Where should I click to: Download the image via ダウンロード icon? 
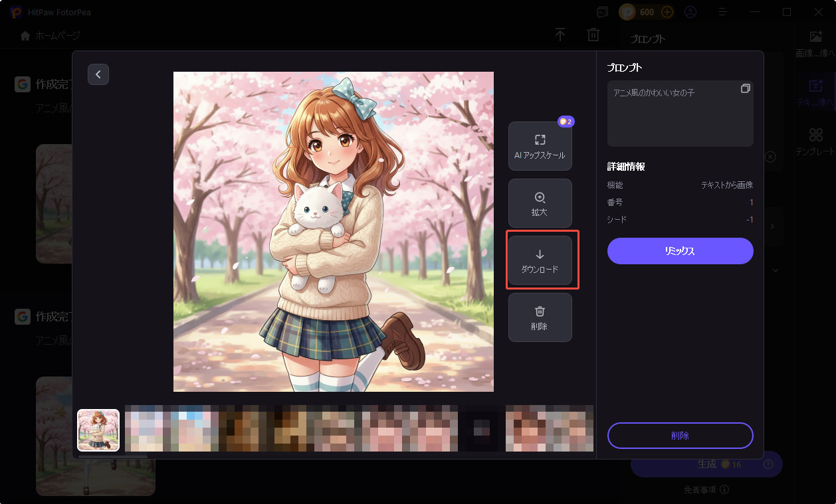tap(540, 260)
